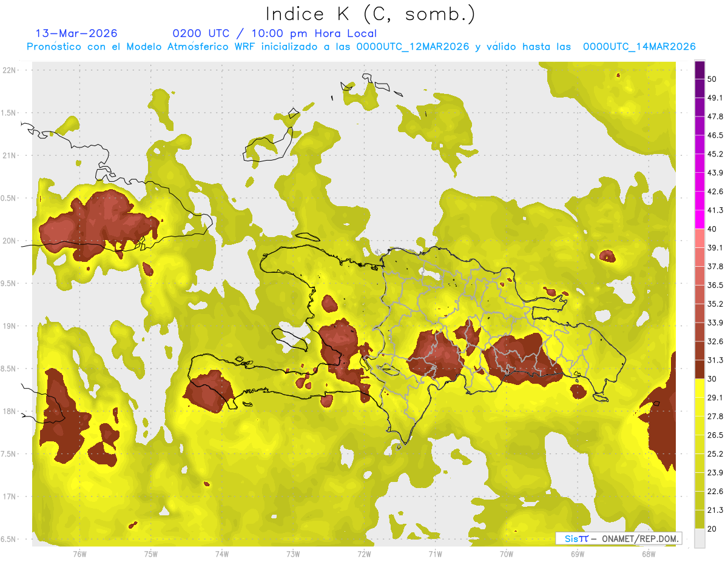Click the longitude axis label "68W"

pos(649,554)
